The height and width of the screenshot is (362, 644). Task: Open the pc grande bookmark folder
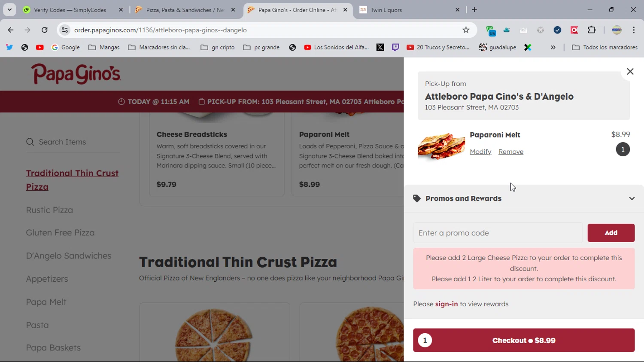click(261, 47)
